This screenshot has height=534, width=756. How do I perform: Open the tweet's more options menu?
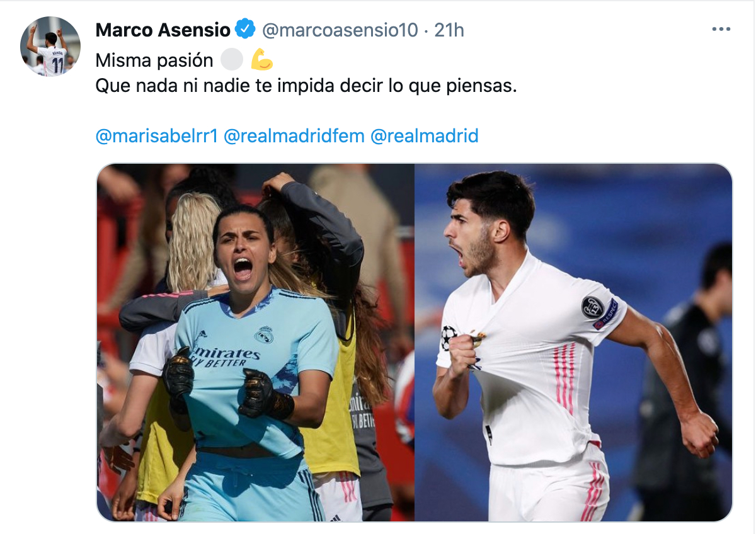721,29
